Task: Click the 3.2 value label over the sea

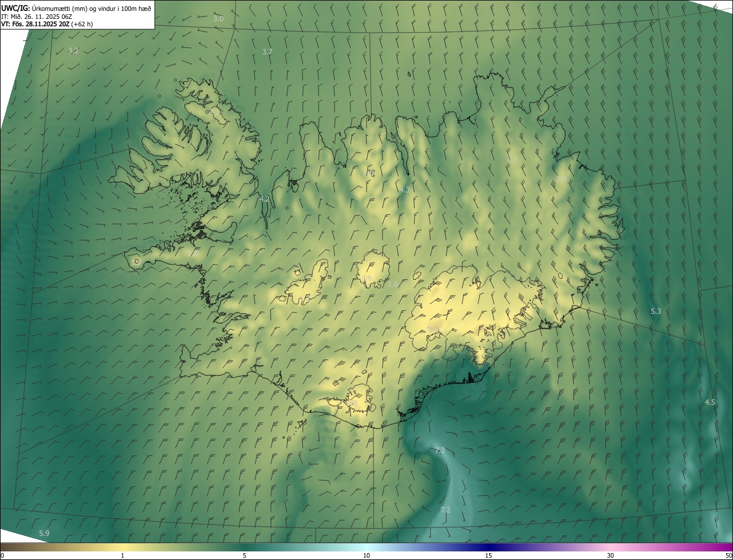Action: tap(73, 51)
